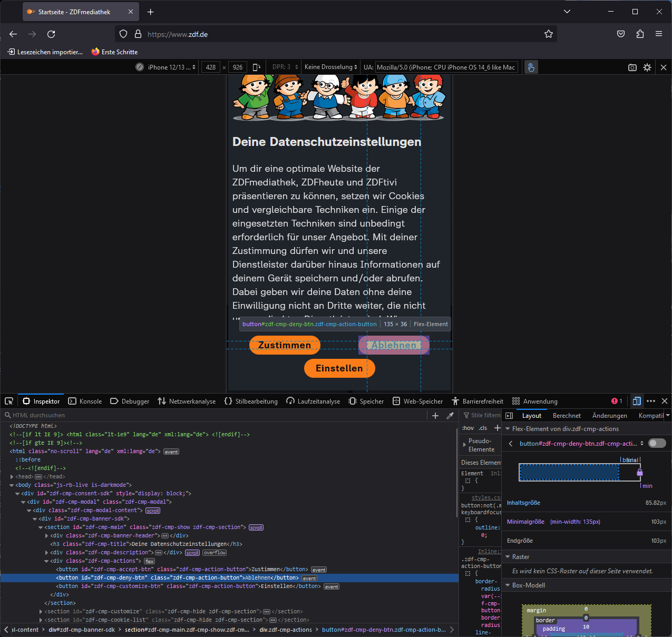The image size is (672, 637).
Task: Toggle the flexbox overlay highlighter switch
Action: coord(657,443)
